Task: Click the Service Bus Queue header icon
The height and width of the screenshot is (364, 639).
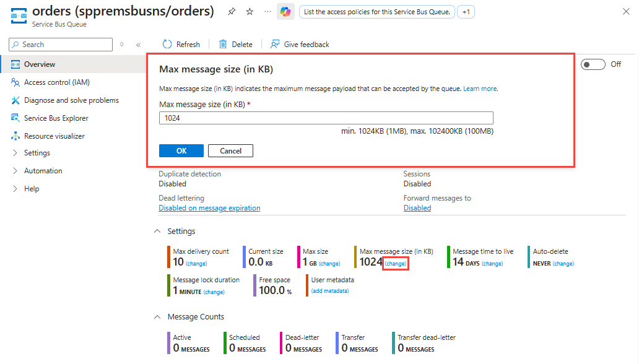Action: pyautogui.click(x=19, y=15)
